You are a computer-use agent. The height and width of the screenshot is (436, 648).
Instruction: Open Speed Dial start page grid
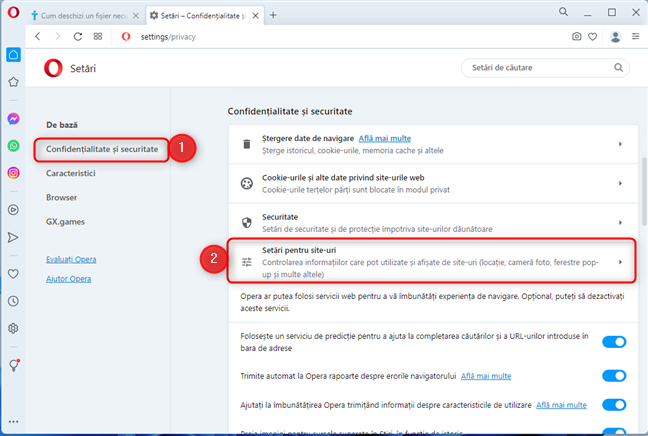98,36
